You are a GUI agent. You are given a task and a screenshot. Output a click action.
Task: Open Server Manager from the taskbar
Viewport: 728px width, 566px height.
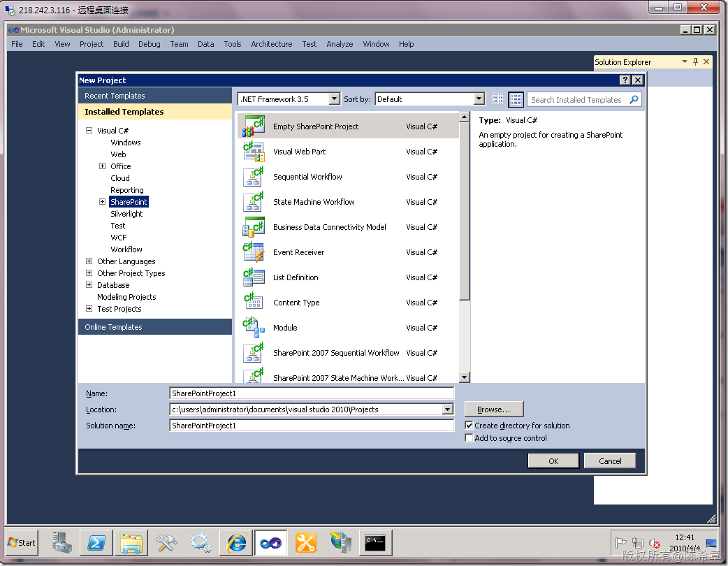(61, 542)
